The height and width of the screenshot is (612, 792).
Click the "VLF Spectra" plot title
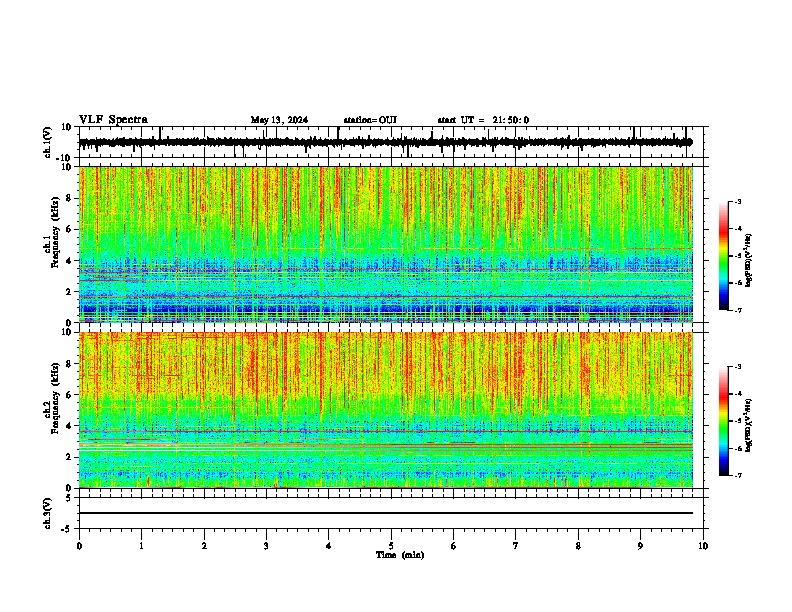pos(113,120)
